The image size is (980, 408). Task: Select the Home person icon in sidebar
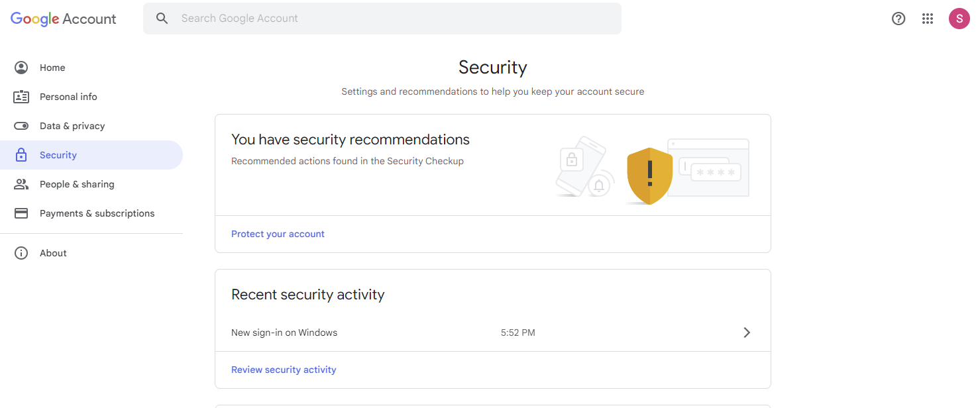(x=21, y=68)
